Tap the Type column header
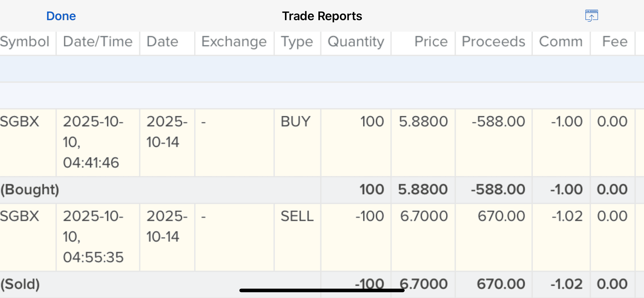 pyautogui.click(x=297, y=42)
